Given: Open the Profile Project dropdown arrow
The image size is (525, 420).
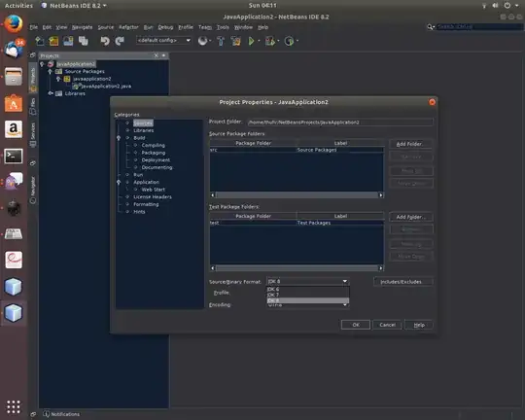Looking at the screenshot, I should click(x=297, y=41).
